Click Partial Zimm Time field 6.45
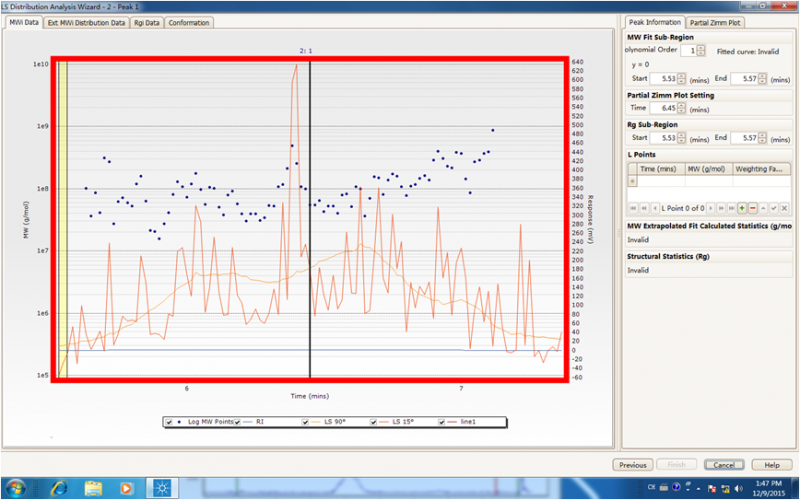This screenshot has width=800, height=500. [664, 108]
